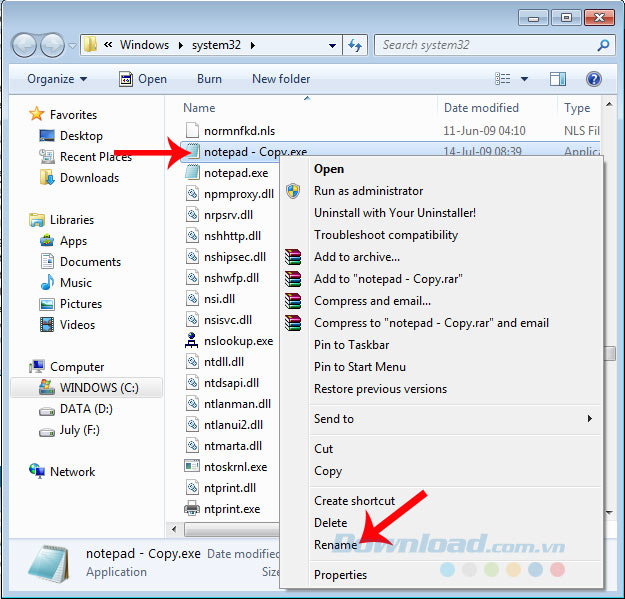This screenshot has height=599, width=625.
Task: Select Computer in navigation pane
Action: coord(66,366)
